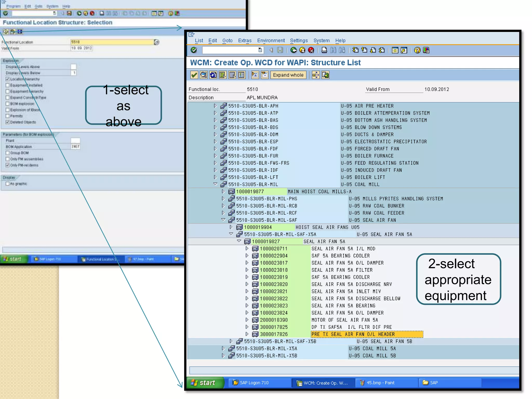Screen dimensions: 532x399
Task: Click the red Cancel toolbar icon
Action: (311, 50)
